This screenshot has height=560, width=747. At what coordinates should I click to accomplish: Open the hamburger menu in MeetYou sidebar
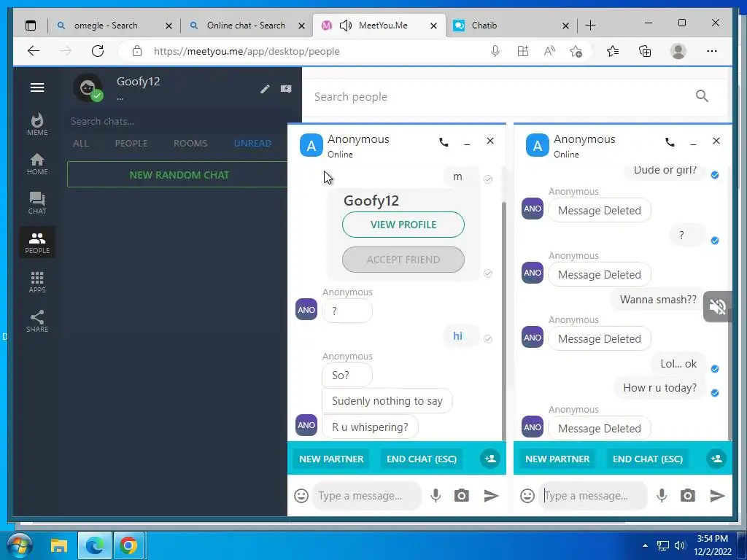[x=37, y=87]
